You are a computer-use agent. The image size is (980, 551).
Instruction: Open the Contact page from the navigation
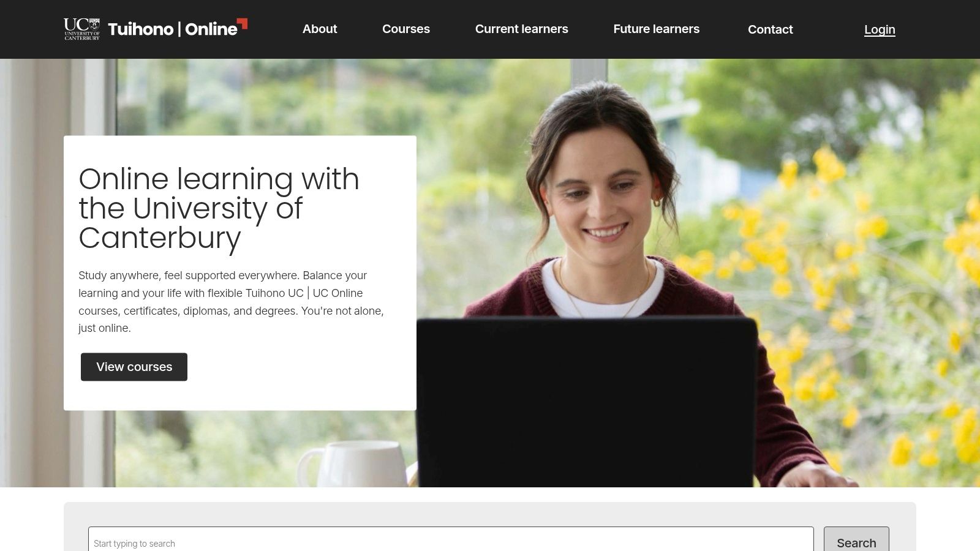click(770, 29)
